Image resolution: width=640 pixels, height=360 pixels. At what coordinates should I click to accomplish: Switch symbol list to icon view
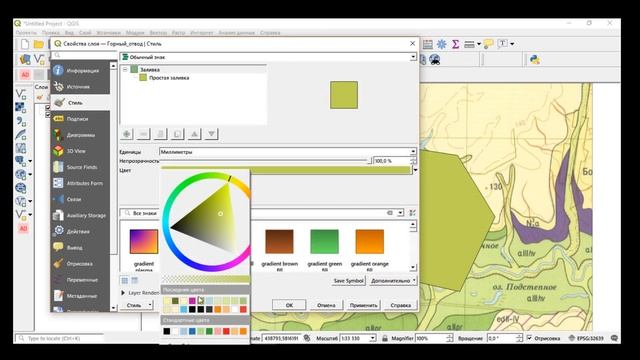coord(124,280)
